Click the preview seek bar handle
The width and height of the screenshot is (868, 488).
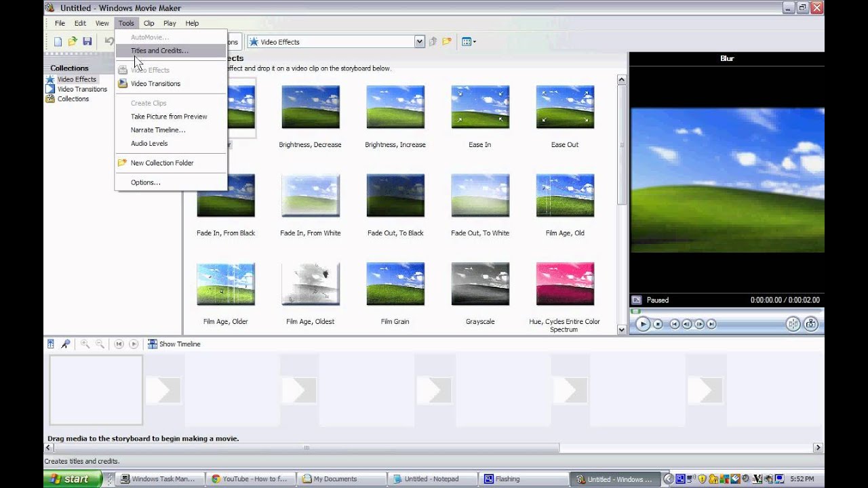pos(635,312)
